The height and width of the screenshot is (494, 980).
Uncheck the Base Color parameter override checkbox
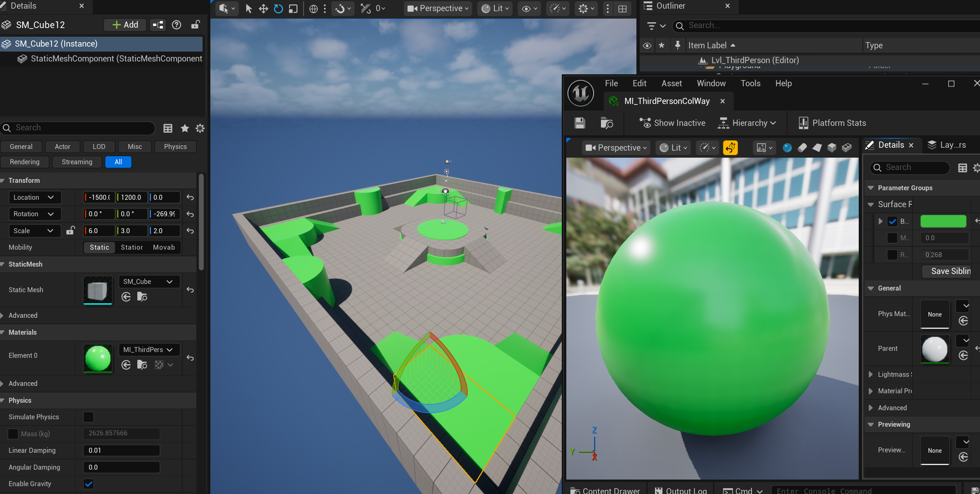click(x=892, y=221)
